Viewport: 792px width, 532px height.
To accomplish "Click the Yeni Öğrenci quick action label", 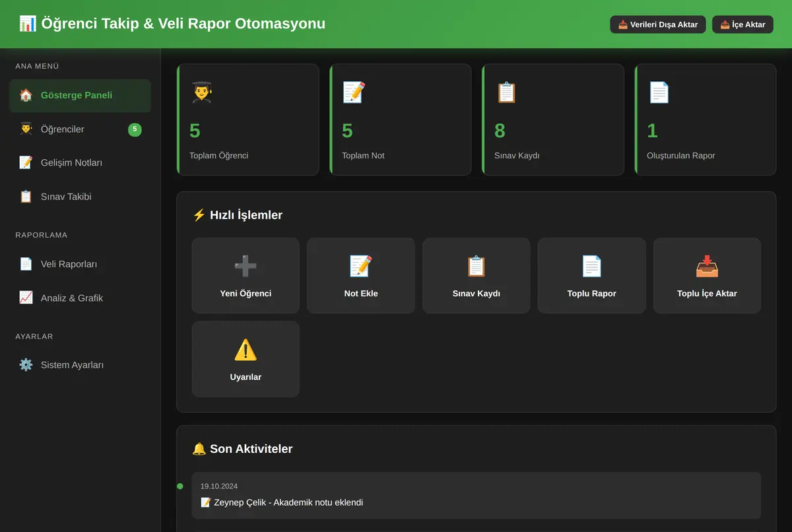I will [x=246, y=293].
